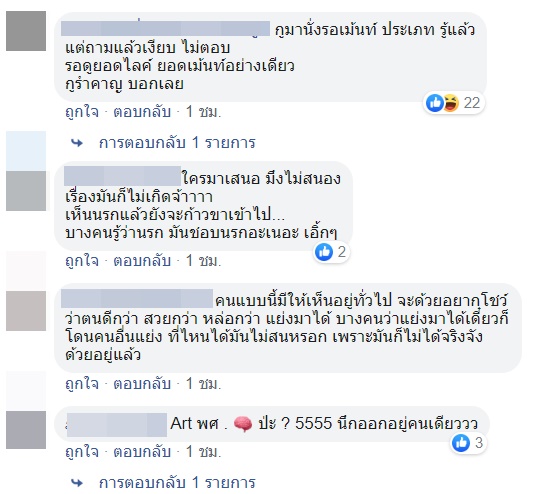Reply to the third comment with ตอบกลับ
The height and width of the screenshot is (494, 553).
(x=142, y=384)
